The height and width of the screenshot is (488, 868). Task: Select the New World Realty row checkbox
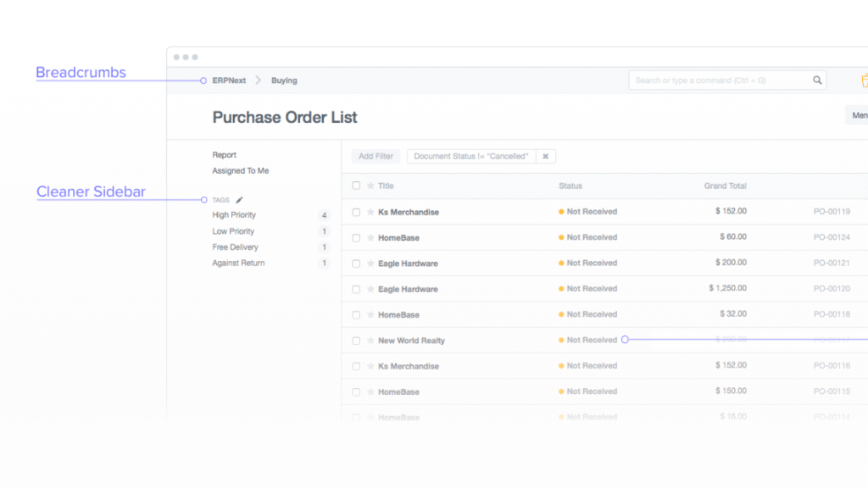click(x=356, y=341)
